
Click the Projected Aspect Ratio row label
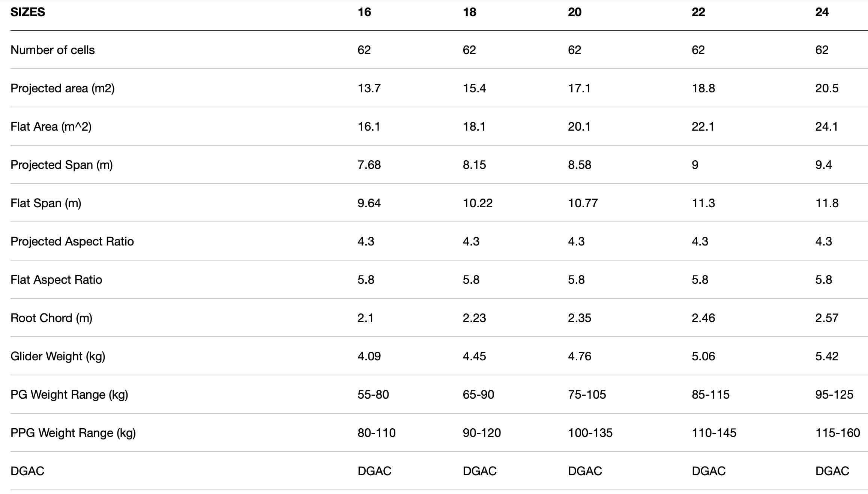click(72, 241)
